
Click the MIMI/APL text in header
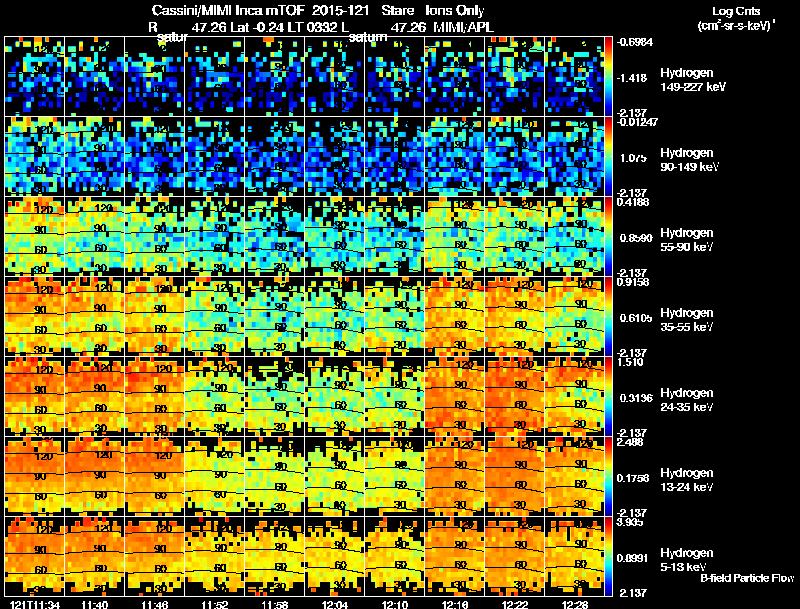click(x=463, y=27)
